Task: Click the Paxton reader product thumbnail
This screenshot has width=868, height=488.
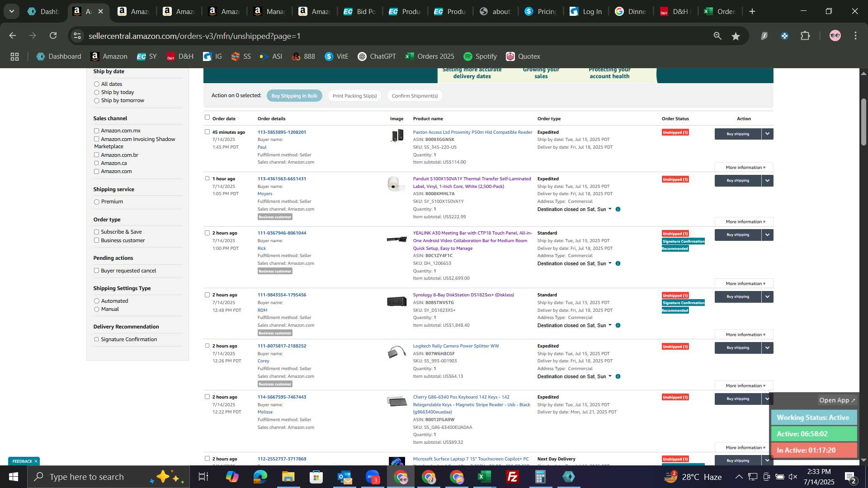Action: (x=397, y=135)
